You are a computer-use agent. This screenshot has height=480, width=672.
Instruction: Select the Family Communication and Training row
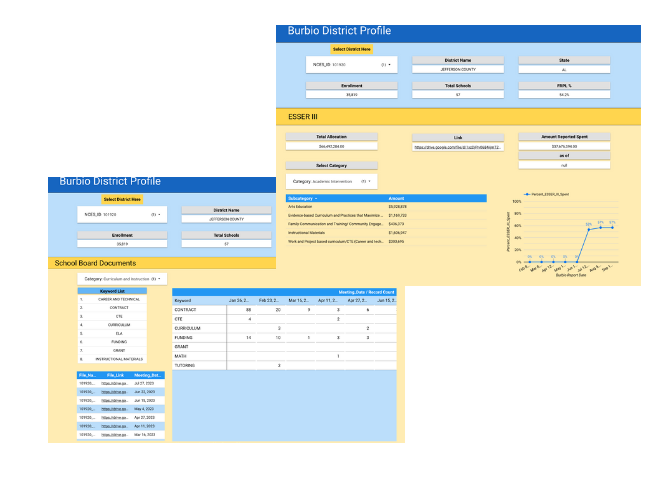point(386,224)
